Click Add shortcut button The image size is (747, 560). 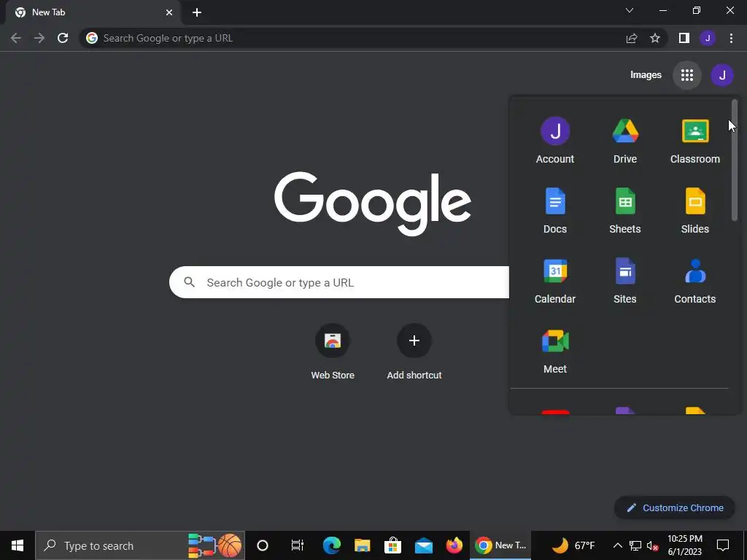(x=414, y=352)
